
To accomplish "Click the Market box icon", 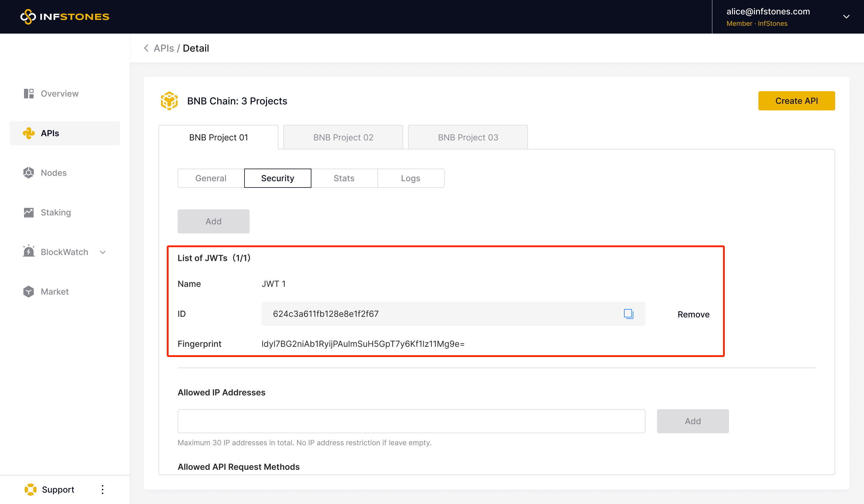I will (x=29, y=292).
